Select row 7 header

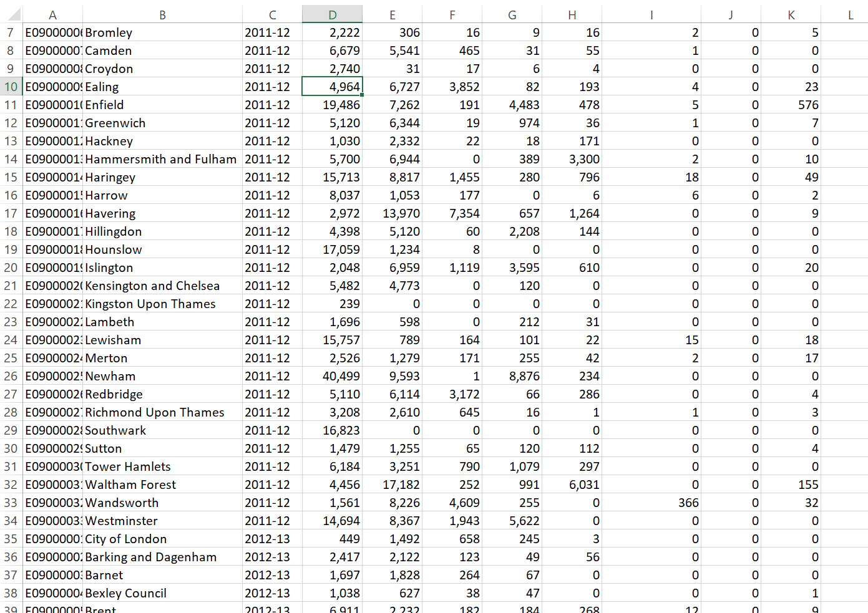11,32
